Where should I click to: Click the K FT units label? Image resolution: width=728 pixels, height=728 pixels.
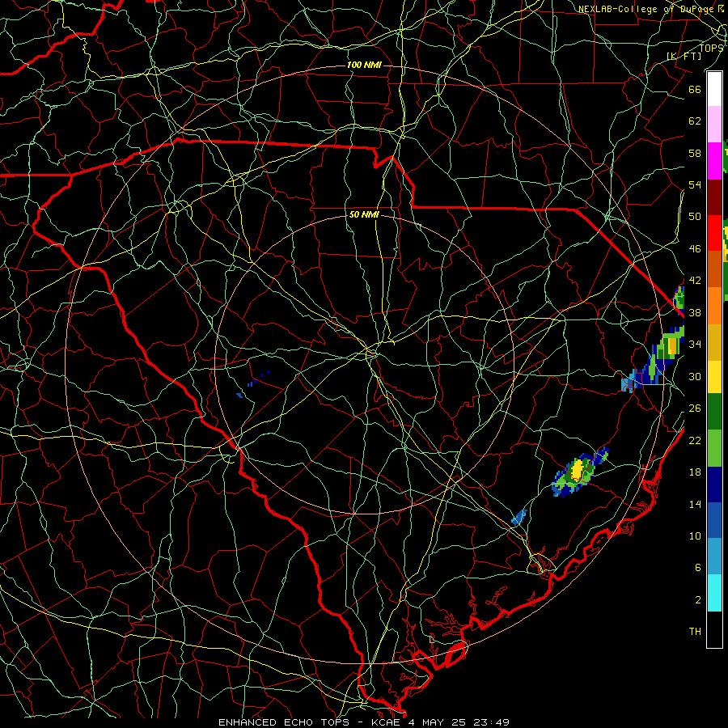tap(684, 56)
